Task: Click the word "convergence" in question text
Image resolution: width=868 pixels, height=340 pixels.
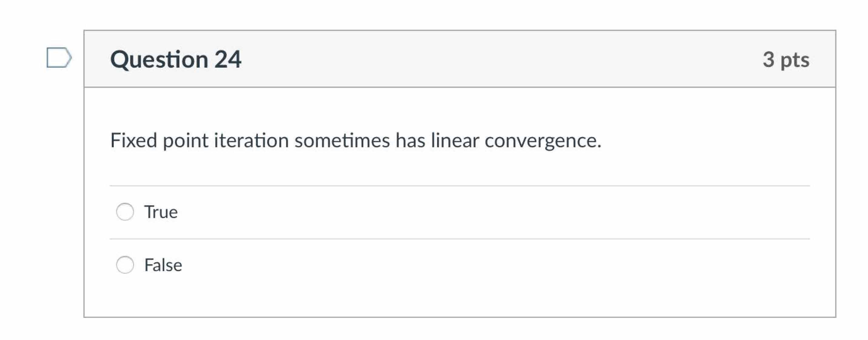Action: point(541,141)
